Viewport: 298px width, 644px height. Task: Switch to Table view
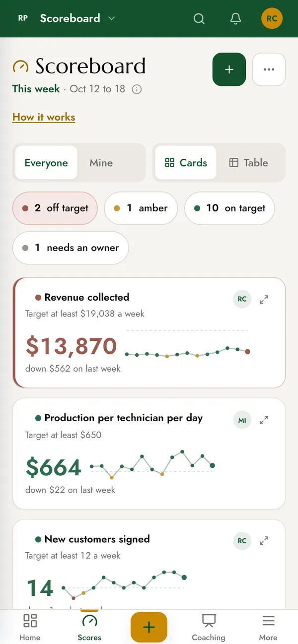[x=248, y=163]
